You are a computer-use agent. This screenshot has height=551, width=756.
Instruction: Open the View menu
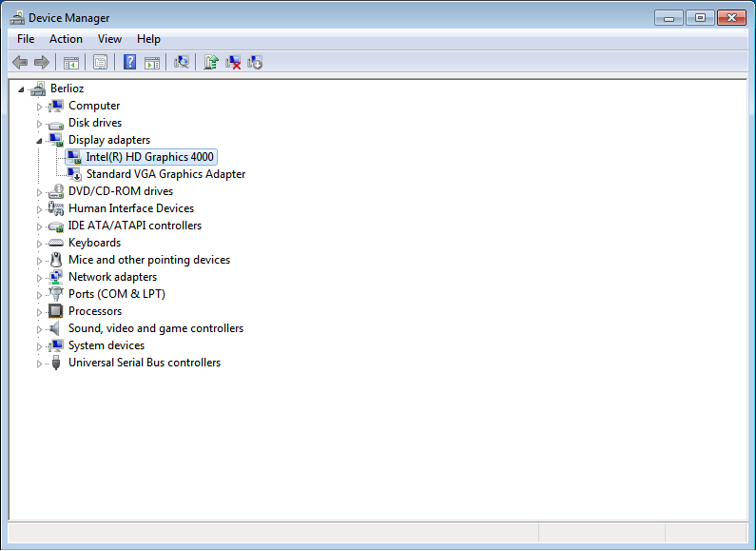pos(109,39)
